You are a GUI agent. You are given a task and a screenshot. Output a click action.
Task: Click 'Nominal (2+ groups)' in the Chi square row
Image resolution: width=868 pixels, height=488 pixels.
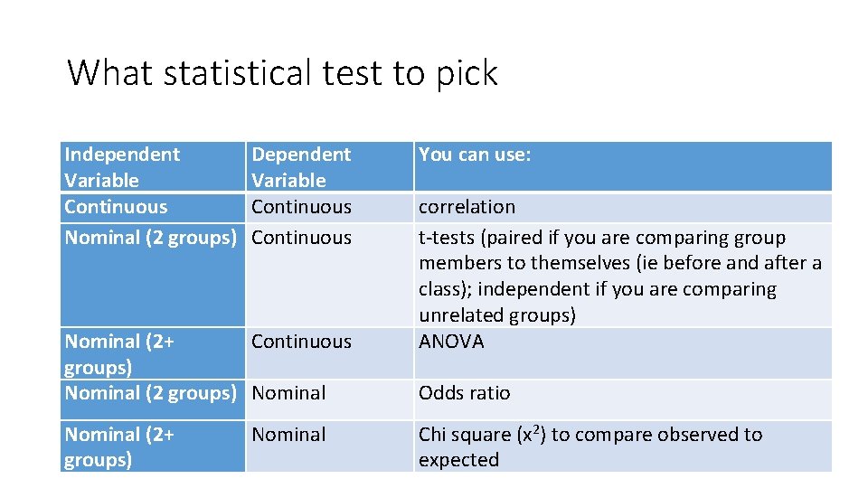[119, 446]
